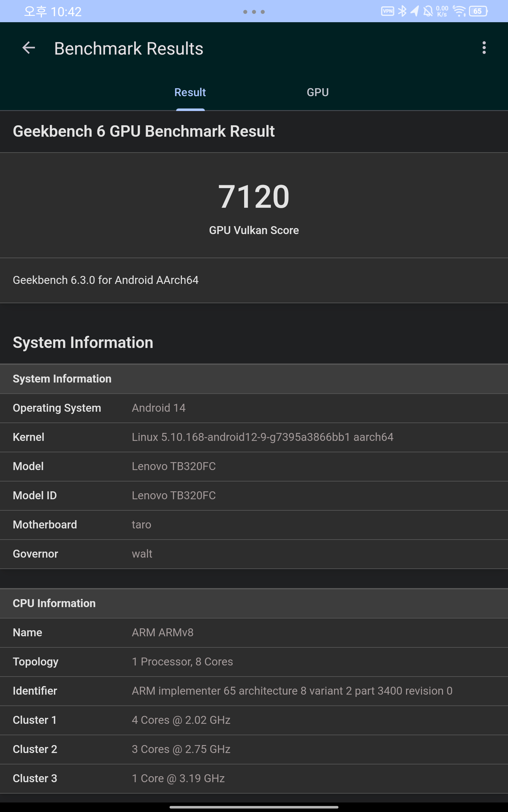Tap the System Information table subheader

254,379
